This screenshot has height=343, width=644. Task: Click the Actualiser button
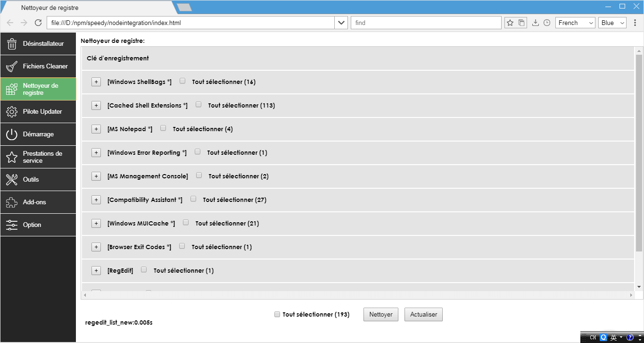point(423,315)
